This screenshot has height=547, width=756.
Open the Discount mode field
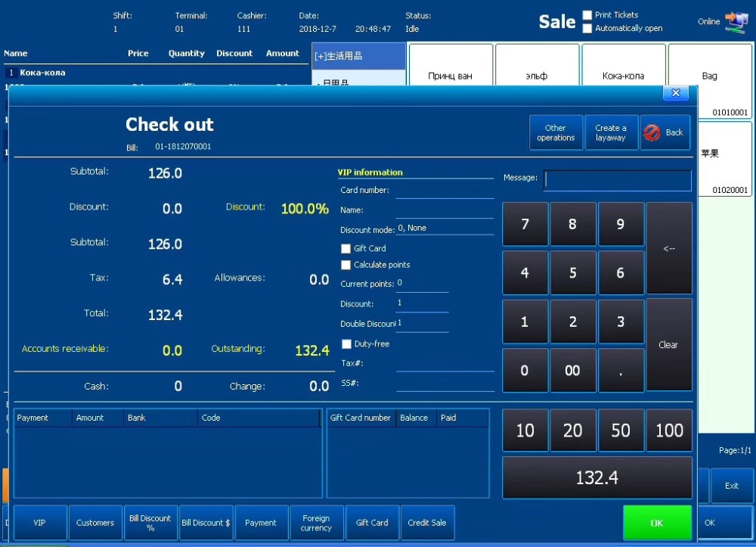click(445, 228)
